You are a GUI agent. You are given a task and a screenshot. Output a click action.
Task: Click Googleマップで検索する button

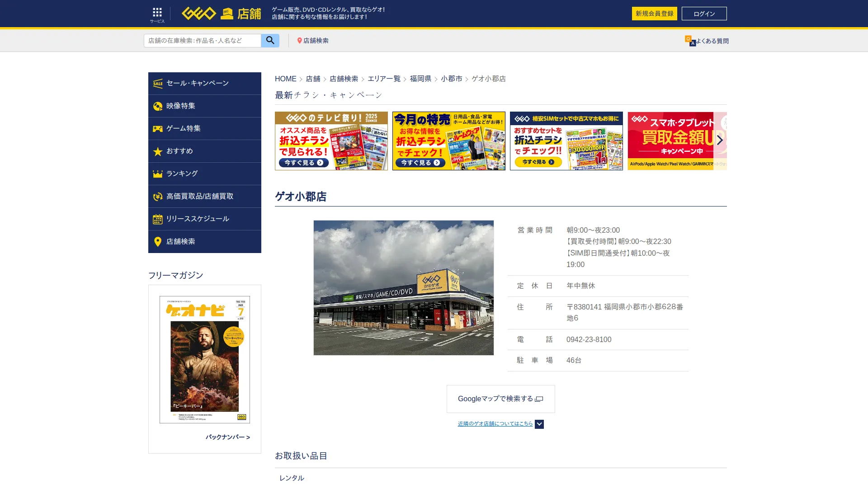500,399
